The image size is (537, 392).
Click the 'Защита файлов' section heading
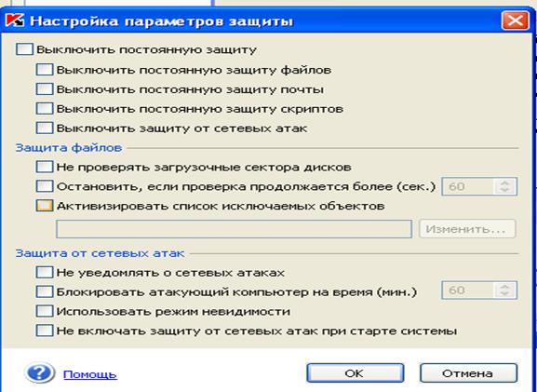point(69,148)
